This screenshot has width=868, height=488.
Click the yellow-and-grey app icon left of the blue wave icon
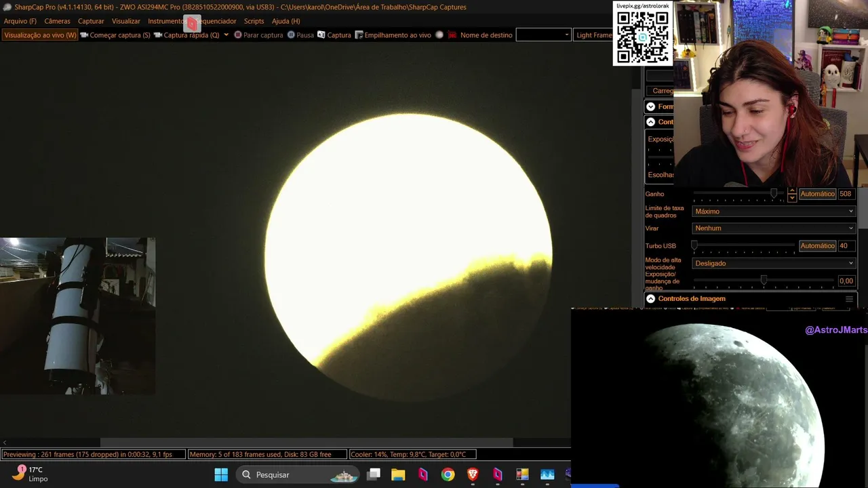click(x=522, y=474)
